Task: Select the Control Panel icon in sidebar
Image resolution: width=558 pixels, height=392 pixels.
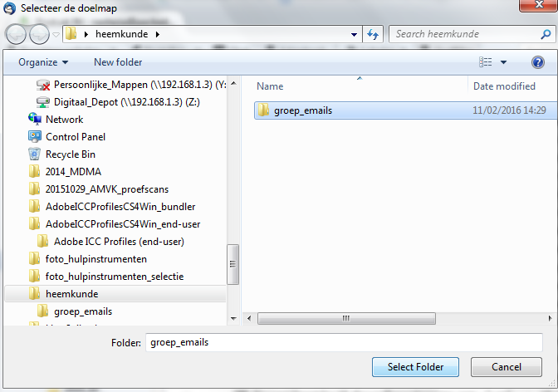Action: 34,136
